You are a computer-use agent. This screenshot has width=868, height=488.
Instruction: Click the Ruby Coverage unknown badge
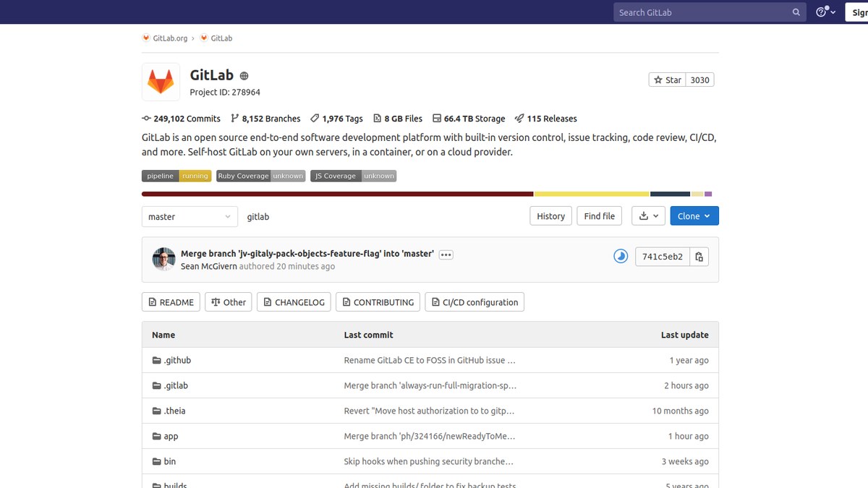coord(261,176)
